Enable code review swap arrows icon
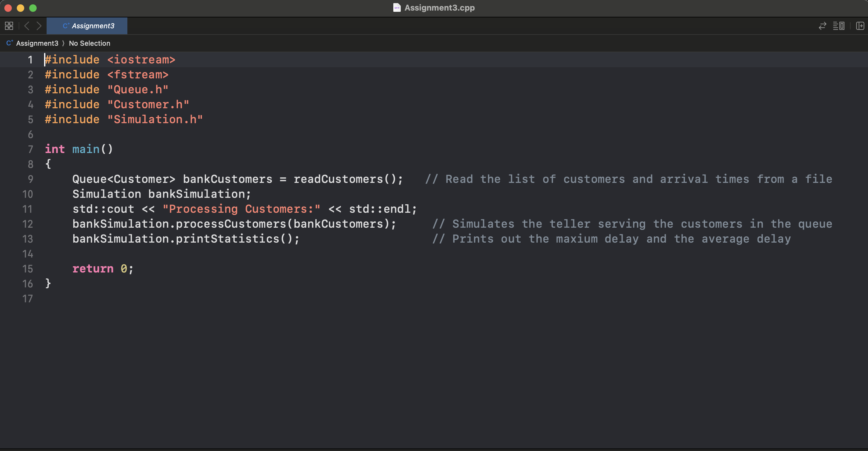This screenshot has height=451, width=868. click(x=822, y=26)
